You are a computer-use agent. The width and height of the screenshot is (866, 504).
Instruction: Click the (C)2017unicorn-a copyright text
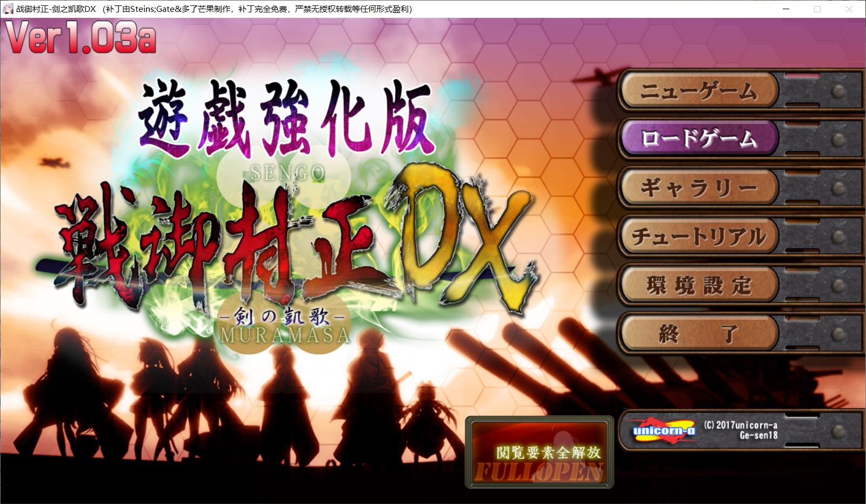741,430
